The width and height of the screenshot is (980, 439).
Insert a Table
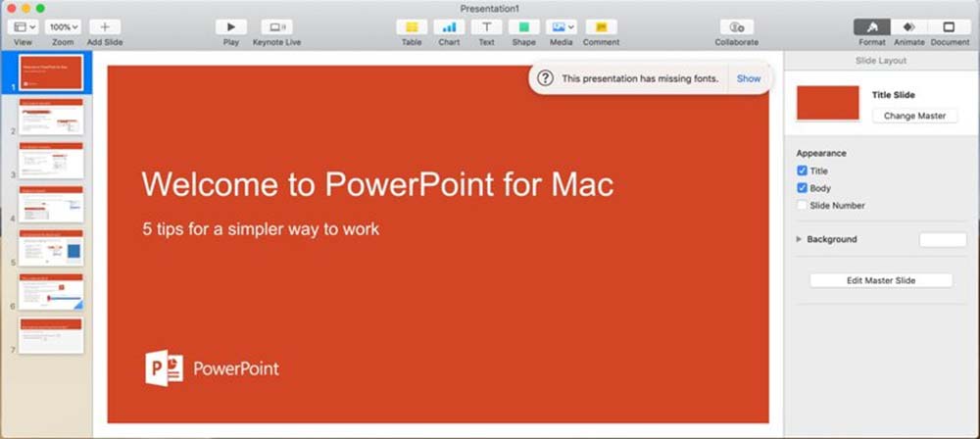tap(412, 26)
